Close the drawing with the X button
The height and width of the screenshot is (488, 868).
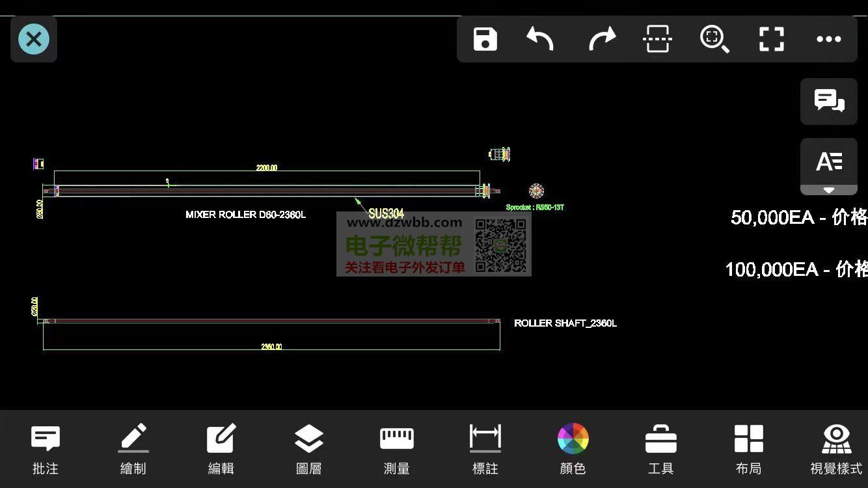34,39
